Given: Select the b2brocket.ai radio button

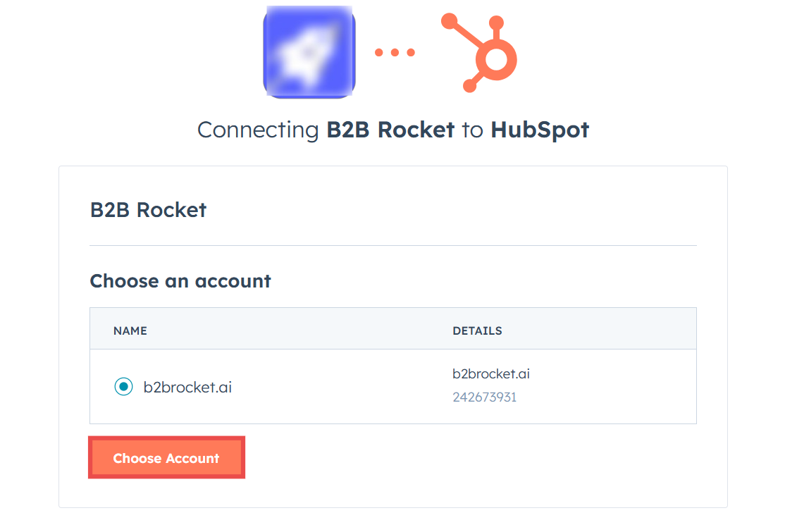Looking at the screenshot, I should point(123,387).
